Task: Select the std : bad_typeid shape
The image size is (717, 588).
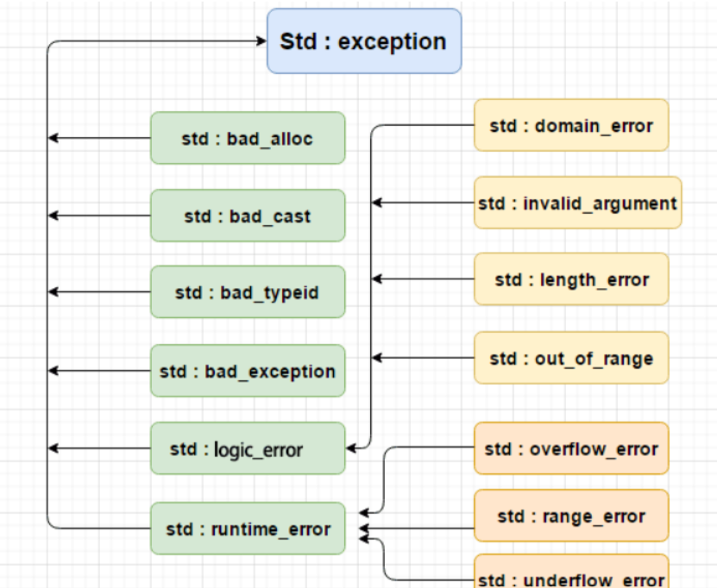Action: (248, 292)
